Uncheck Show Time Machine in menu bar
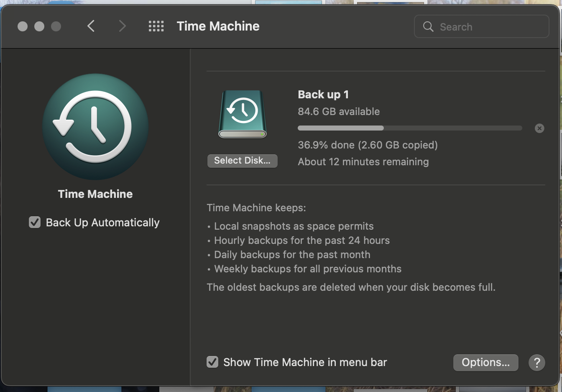Screen dimensions: 562x392 click(212, 362)
